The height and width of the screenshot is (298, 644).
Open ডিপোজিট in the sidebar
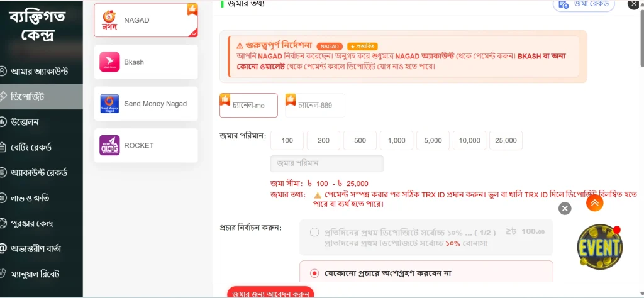pyautogui.click(x=41, y=97)
